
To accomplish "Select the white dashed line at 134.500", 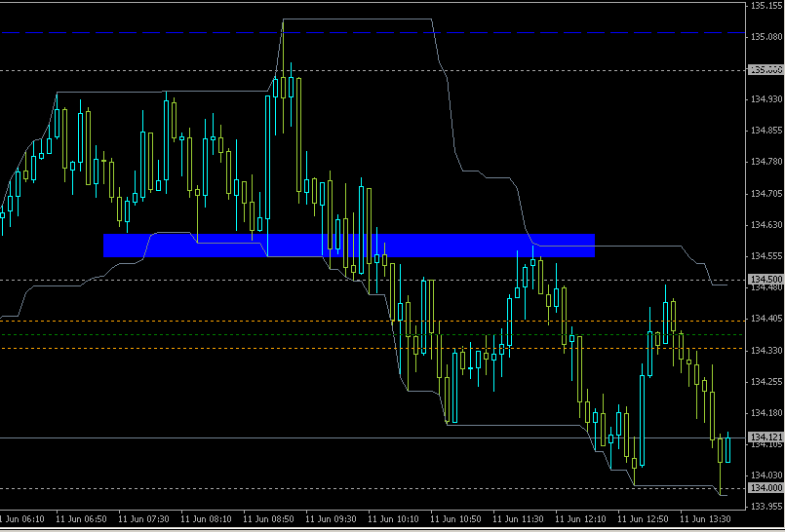I will (373, 280).
